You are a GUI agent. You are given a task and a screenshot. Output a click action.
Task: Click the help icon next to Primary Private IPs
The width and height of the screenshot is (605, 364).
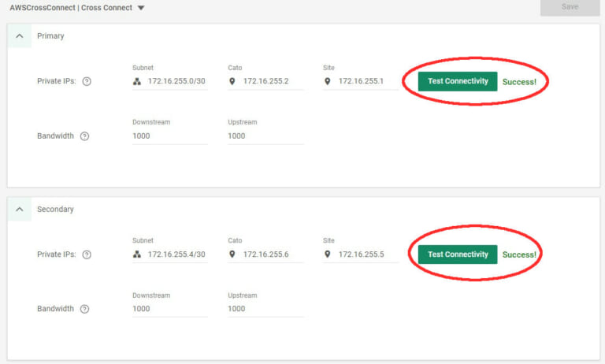tap(87, 81)
